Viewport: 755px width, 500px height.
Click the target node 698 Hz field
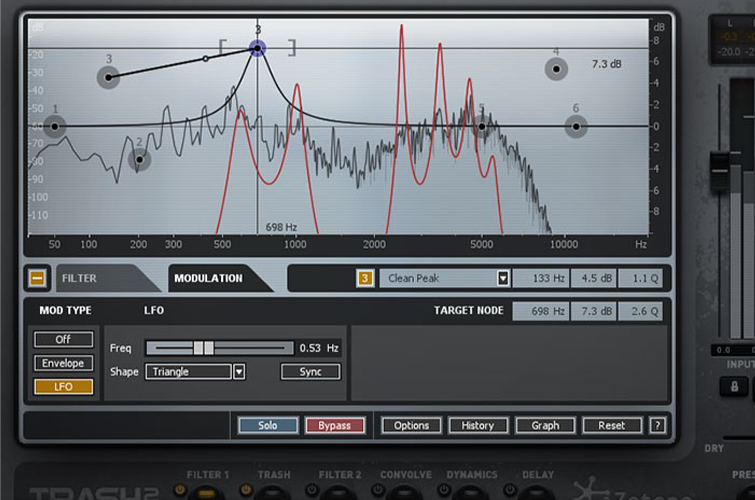541,311
